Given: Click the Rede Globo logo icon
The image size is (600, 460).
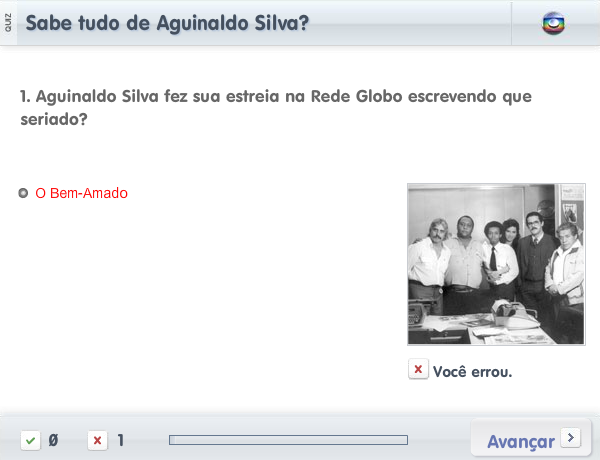Looking at the screenshot, I should click(x=553, y=23).
